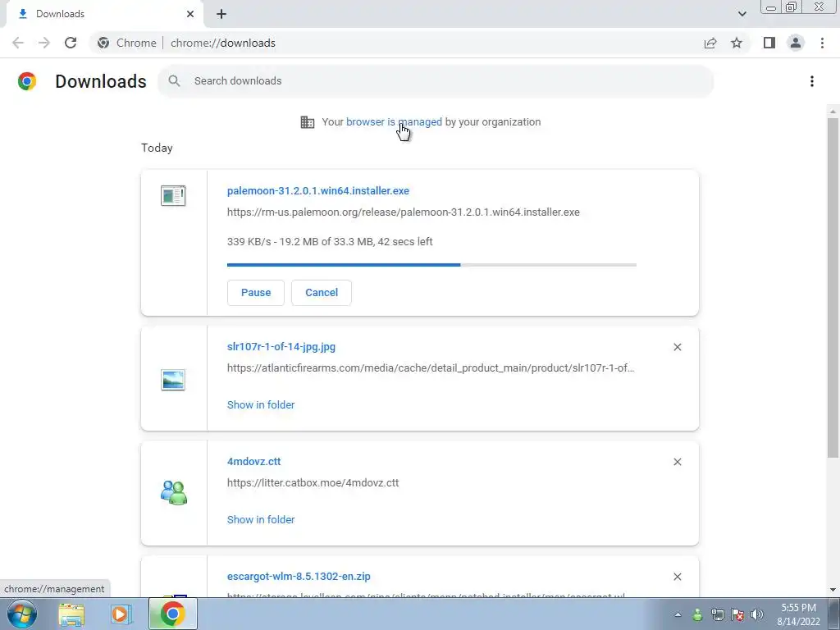Click the Chrome logo beside Downloads
Viewport: 840px width, 630px height.
[27, 81]
